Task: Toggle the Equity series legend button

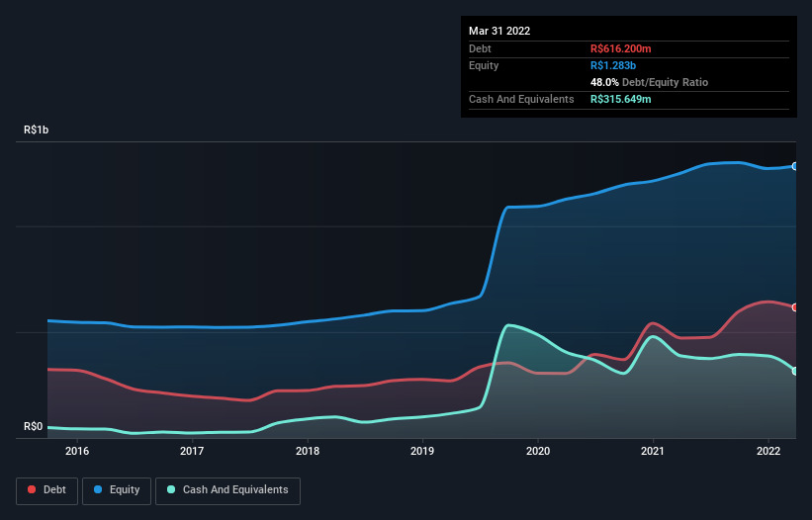Action: pos(117,490)
